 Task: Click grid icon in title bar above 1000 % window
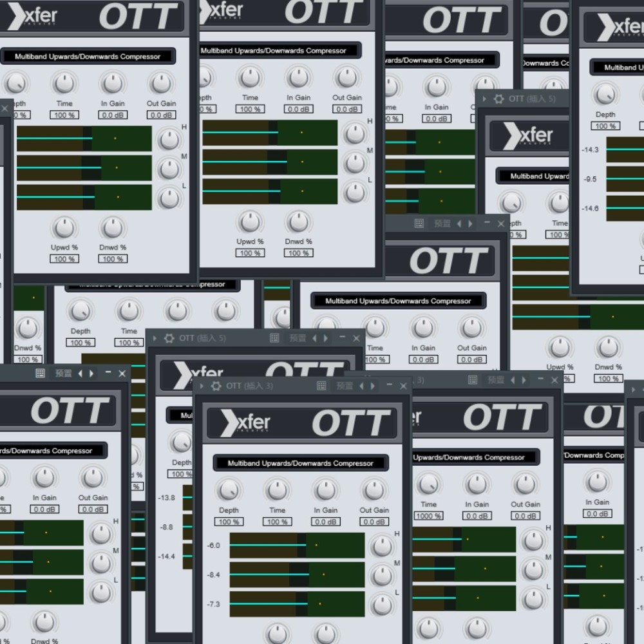pos(473,380)
